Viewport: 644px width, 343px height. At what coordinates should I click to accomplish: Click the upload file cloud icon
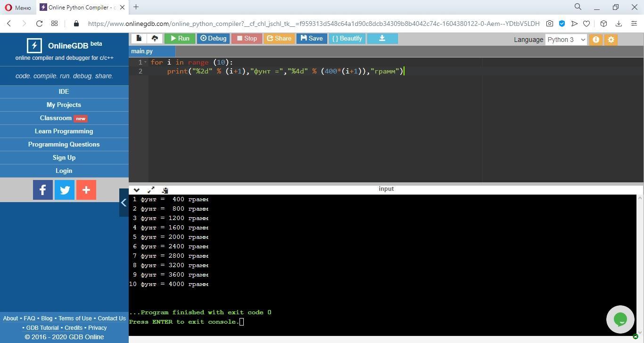(x=155, y=39)
